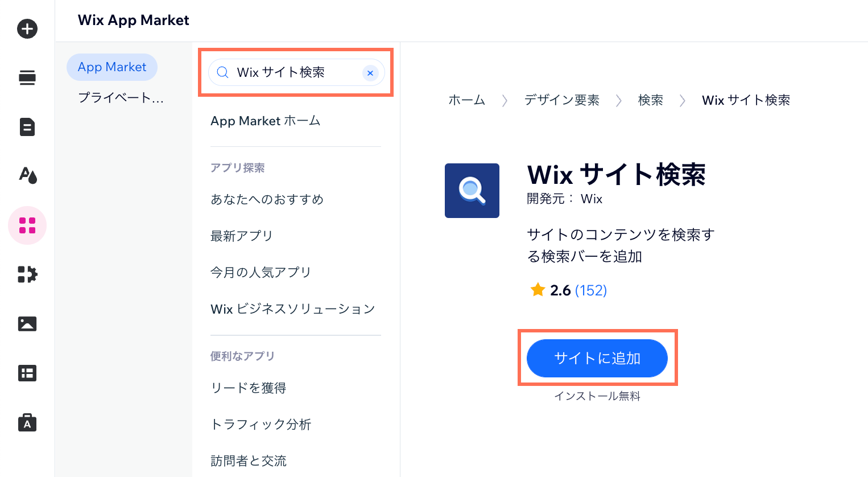This screenshot has height=477, width=868.
Task: Click the Wix App Market title
Action: coord(134,20)
